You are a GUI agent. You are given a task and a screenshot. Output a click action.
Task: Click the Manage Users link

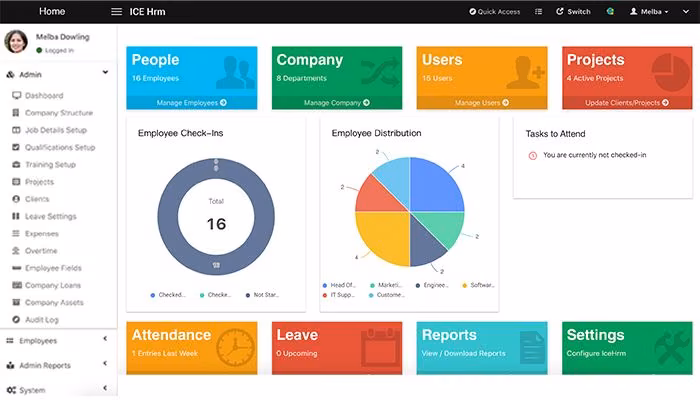click(x=482, y=103)
